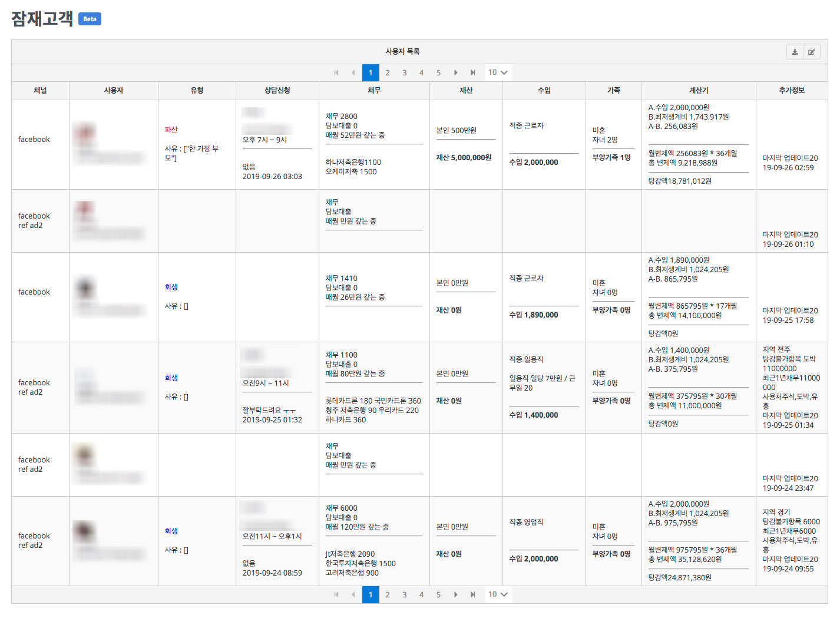Click the 채무 column header

(x=374, y=91)
